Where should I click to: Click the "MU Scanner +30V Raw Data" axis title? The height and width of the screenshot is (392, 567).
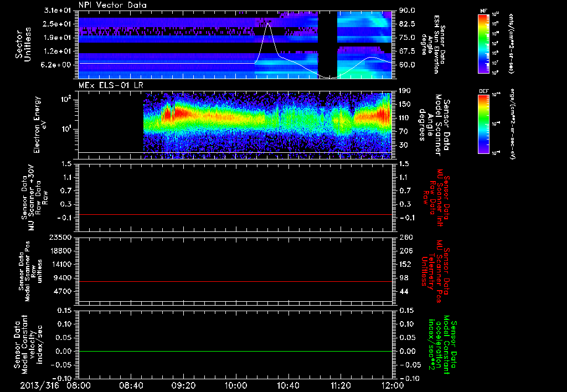pos(34,198)
